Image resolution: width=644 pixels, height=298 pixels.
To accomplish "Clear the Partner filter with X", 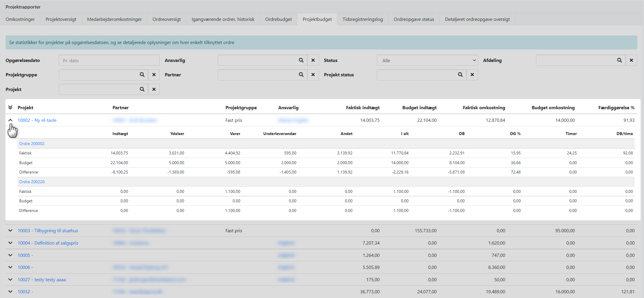I will pos(313,75).
